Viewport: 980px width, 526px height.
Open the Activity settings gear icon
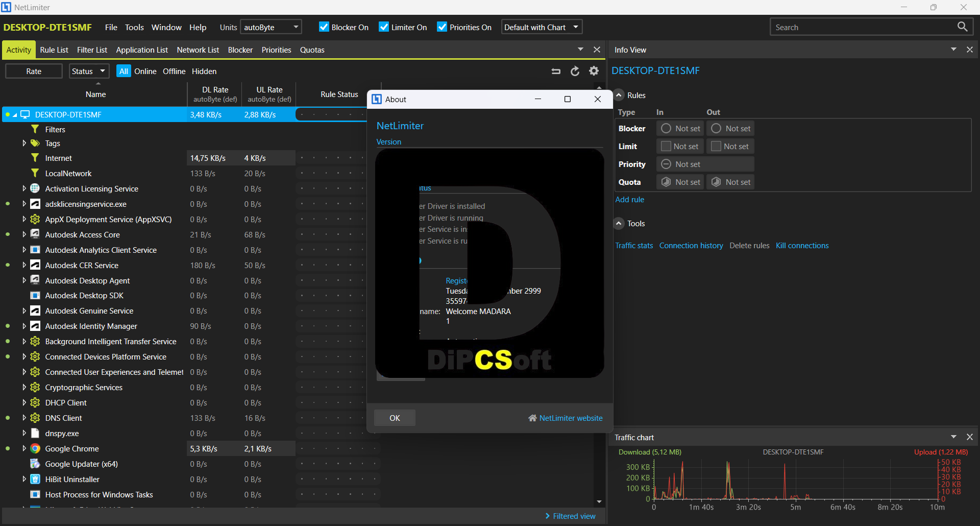[594, 71]
